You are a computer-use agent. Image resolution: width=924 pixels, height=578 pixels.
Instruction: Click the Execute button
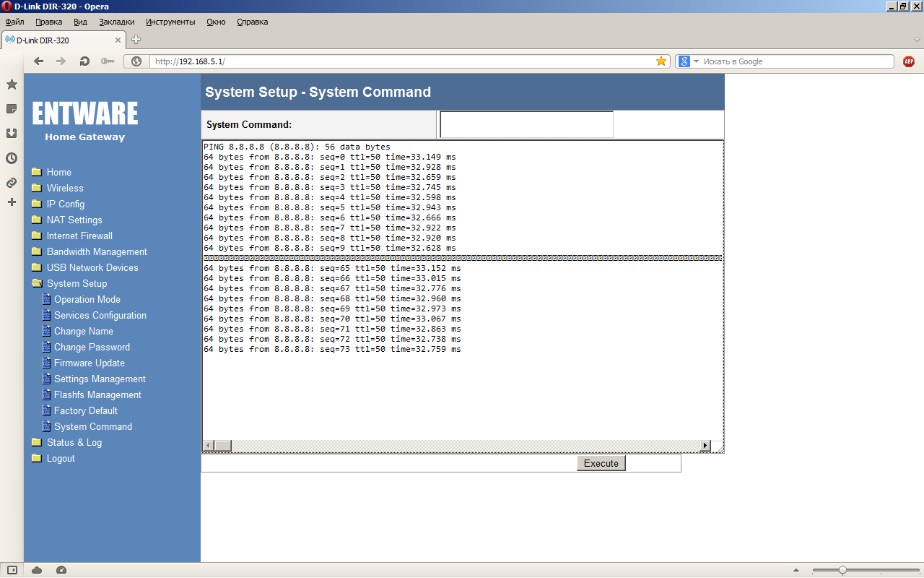(601, 463)
